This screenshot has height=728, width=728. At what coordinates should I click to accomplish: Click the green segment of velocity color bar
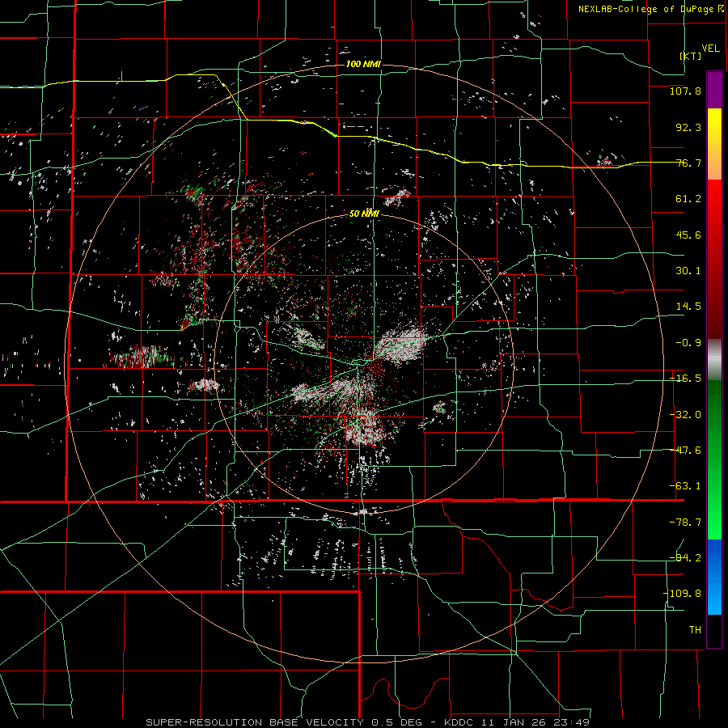pos(714,459)
